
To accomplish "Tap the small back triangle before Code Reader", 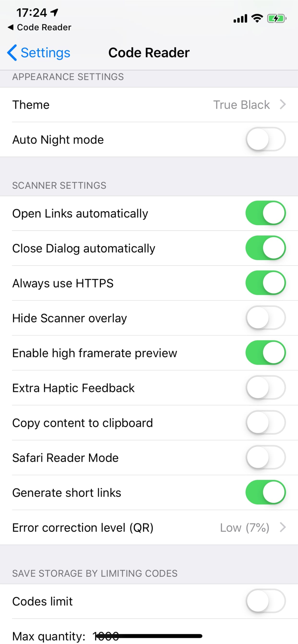I will point(11,27).
